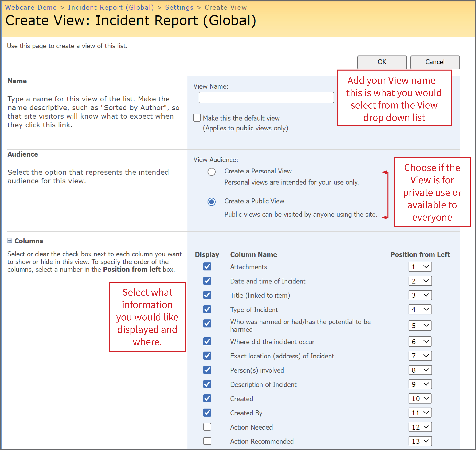Open position dropdown for Type of Incident
This screenshot has width=476, height=450.
(x=420, y=309)
